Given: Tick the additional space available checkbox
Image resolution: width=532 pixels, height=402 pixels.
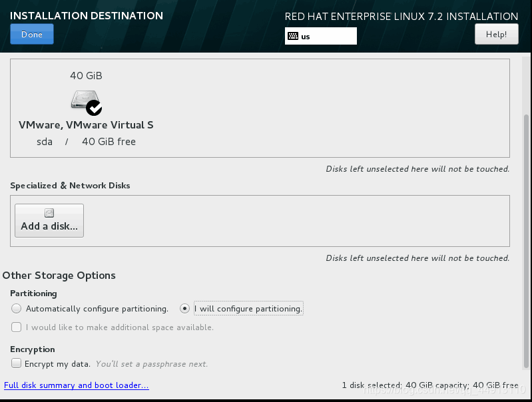Looking at the screenshot, I should [16, 327].
